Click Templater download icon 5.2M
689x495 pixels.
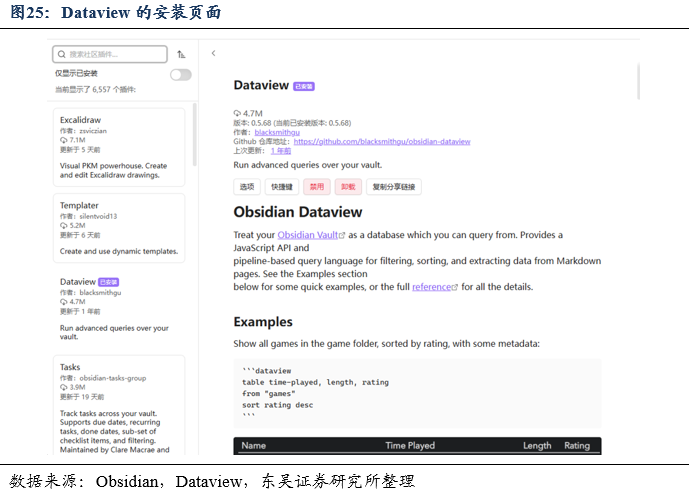[x=64, y=225]
